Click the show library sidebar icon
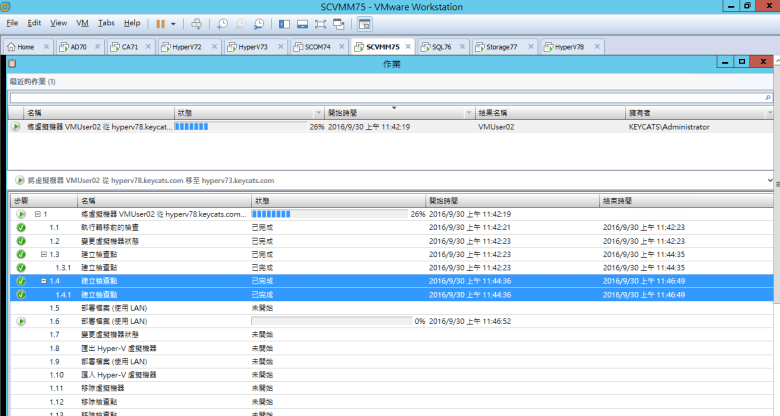This screenshot has width=780, height=416. tap(285, 22)
